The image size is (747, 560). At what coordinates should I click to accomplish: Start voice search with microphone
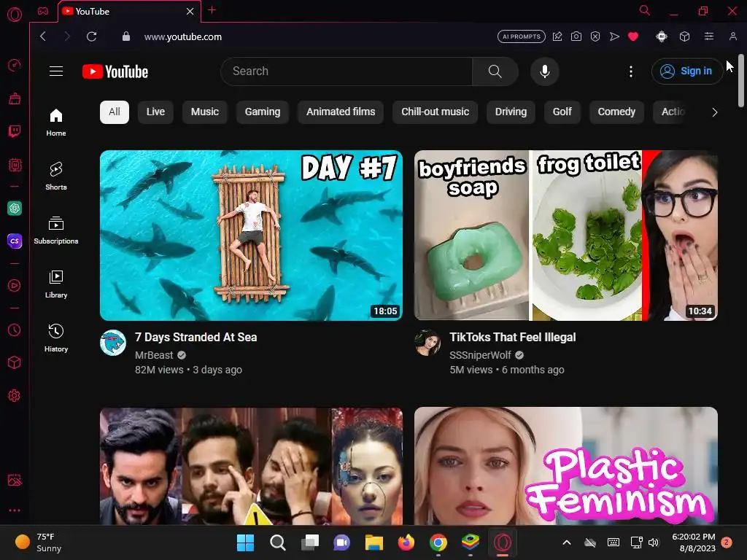coord(544,71)
